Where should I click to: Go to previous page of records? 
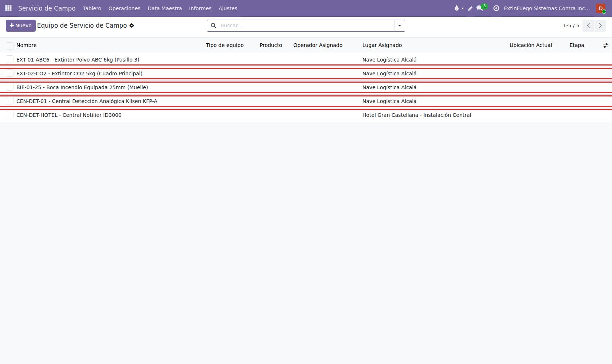coord(588,25)
